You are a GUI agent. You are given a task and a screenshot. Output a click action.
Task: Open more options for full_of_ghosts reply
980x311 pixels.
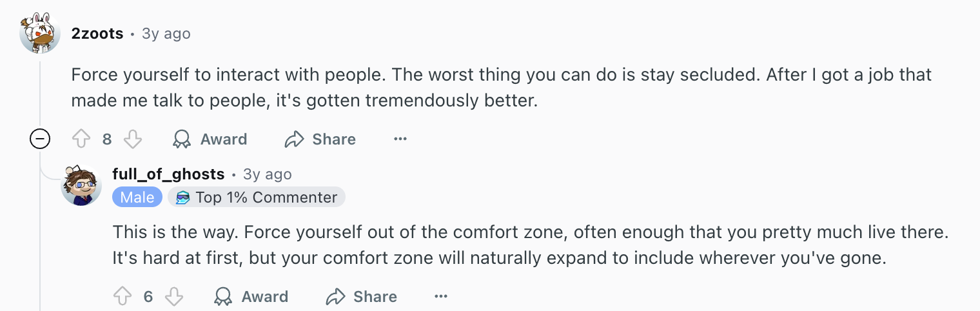[x=441, y=297]
